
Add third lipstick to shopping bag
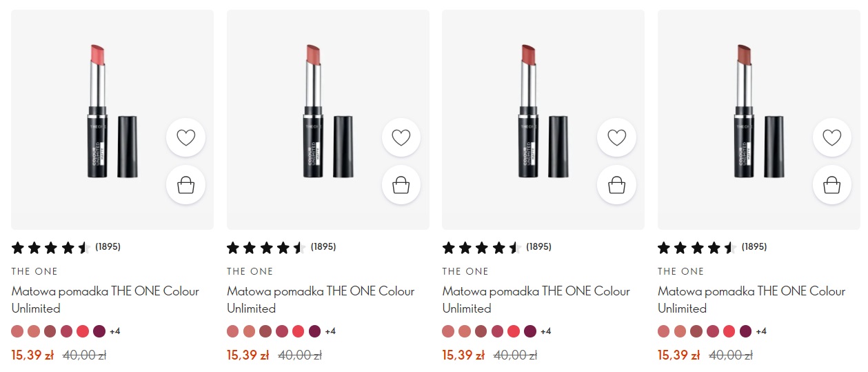coord(616,184)
